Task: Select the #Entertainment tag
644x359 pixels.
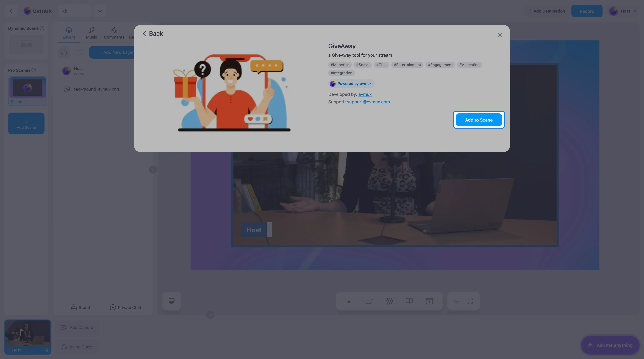Action: point(407,65)
